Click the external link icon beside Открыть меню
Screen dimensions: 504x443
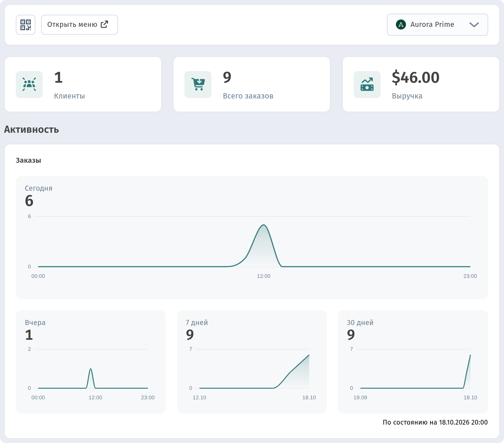[104, 24]
